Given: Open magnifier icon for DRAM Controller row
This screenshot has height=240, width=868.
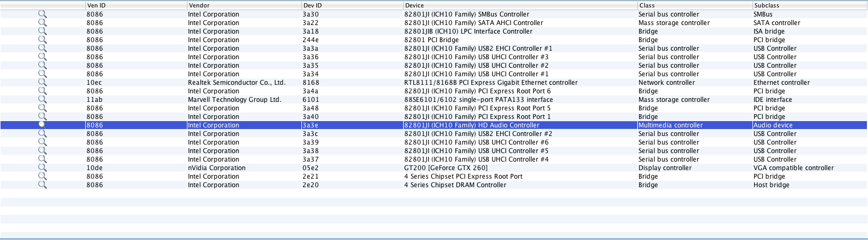Looking at the screenshot, I should coord(42,185).
